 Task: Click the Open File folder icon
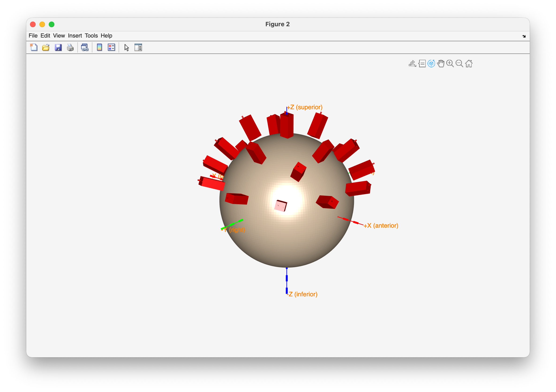(x=46, y=48)
